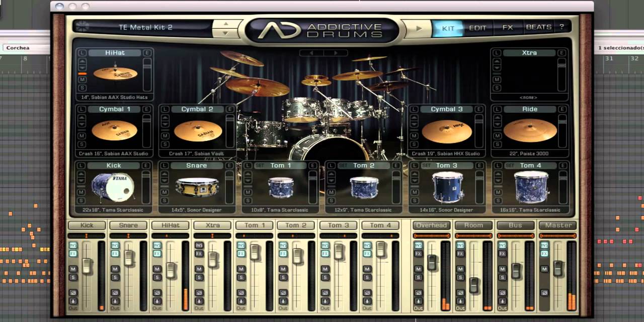This screenshot has height=322, width=644.
Task: Click the SET icon on the Tom 3 slot
Action: [426, 166]
